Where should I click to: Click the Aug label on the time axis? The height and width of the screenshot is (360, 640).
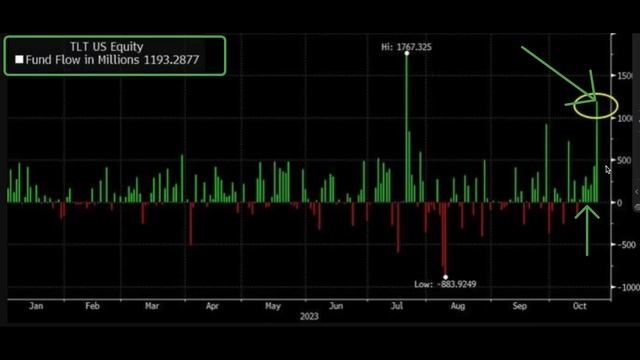pos(458,306)
